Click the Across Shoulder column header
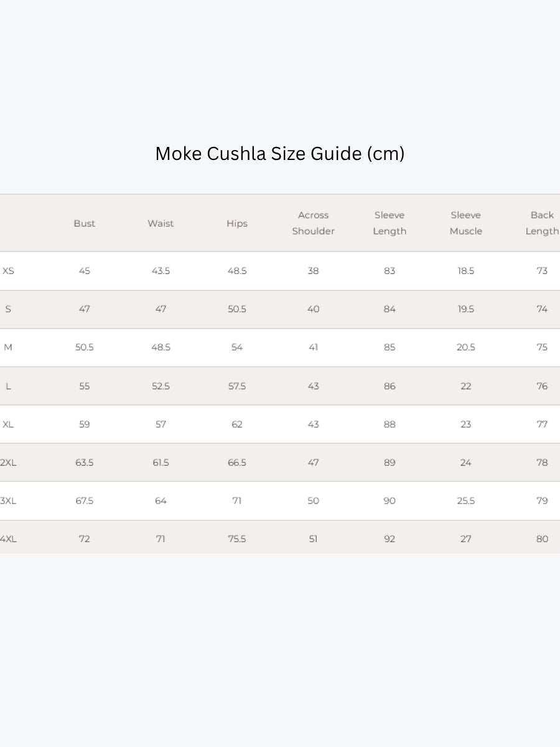560x747 pixels. coord(313,223)
